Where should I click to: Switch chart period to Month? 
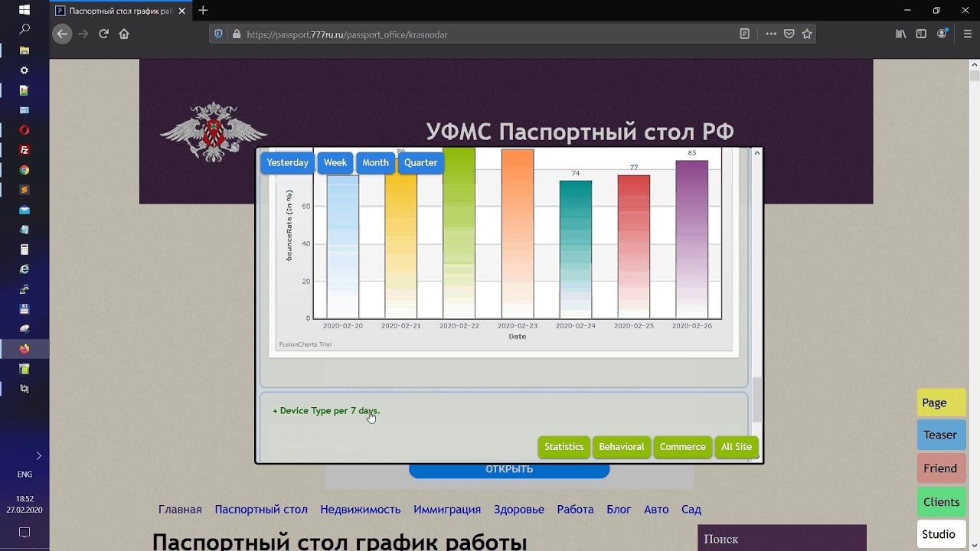click(x=375, y=163)
